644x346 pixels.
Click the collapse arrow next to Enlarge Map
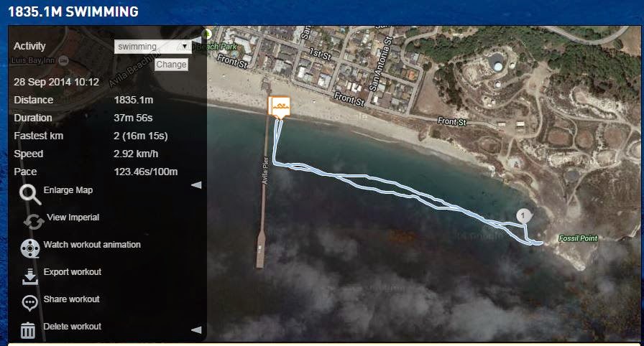tap(197, 185)
